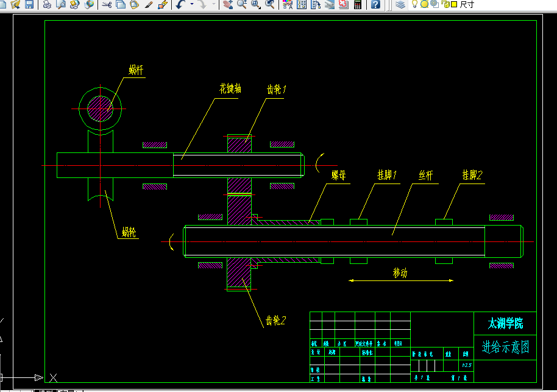The image size is (557, 392).
Task: Open DesignCenter icon
Action: point(302,4)
